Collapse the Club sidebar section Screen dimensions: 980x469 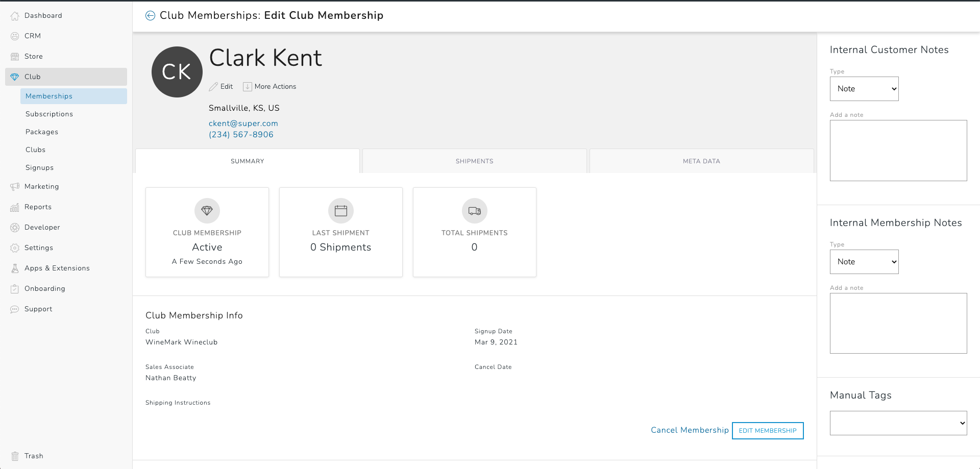66,77
